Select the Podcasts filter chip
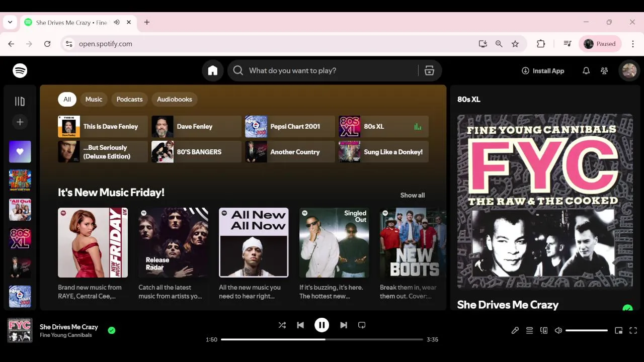The width and height of the screenshot is (644, 362). 130,99
